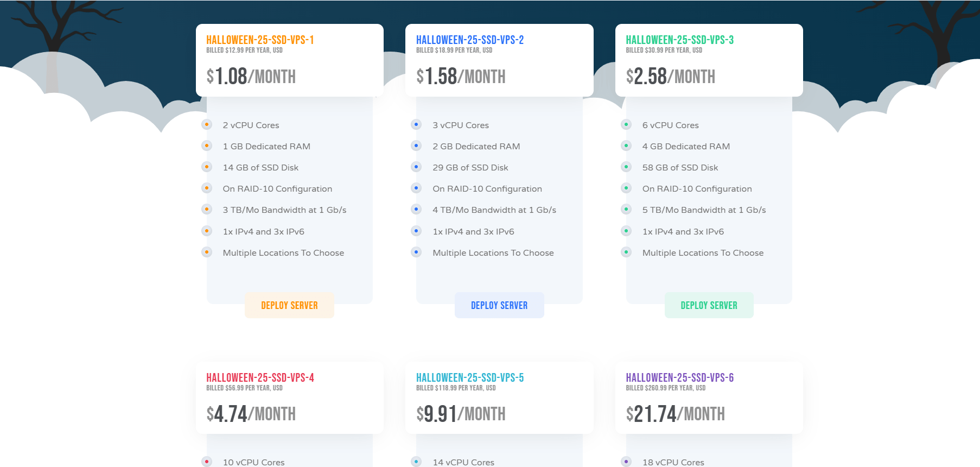The image size is (980, 467).
Task: Click the $21.74/month price label
Action: pyautogui.click(x=675, y=414)
